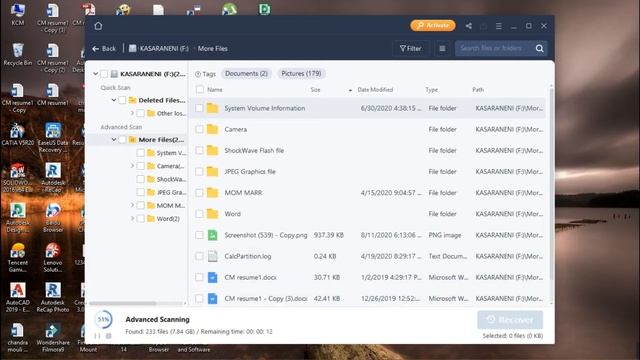
Task: Sort by the Date Modified column header
Action: [x=375, y=90]
